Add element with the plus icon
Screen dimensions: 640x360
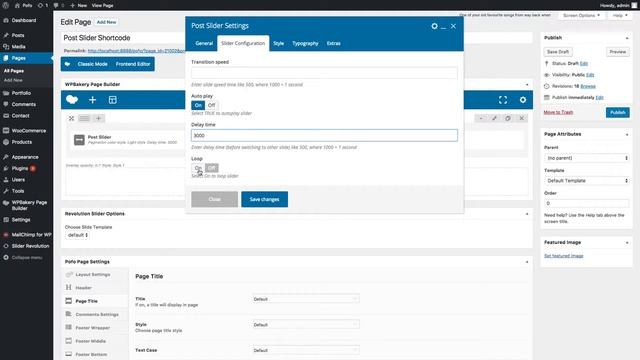coord(93,100)
